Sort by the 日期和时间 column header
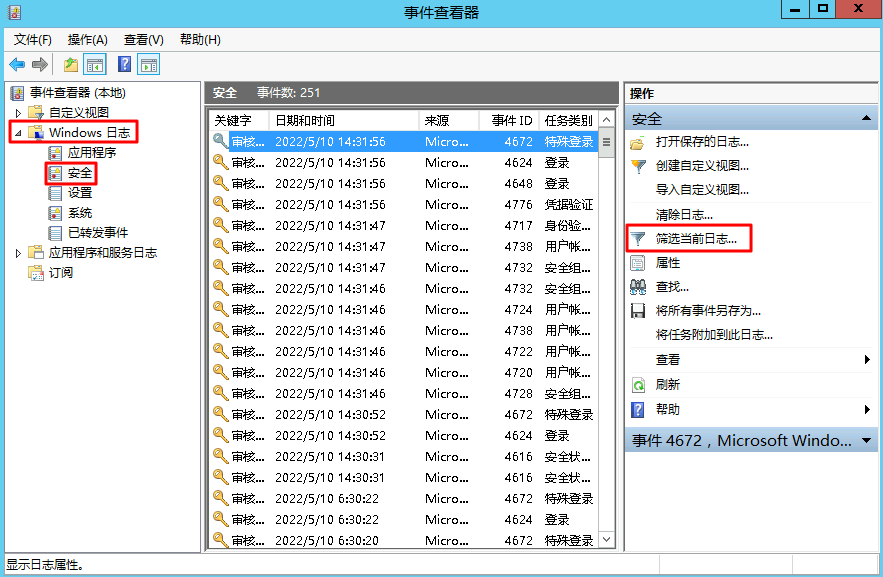The image size is (883, 577). click(344, 120)
